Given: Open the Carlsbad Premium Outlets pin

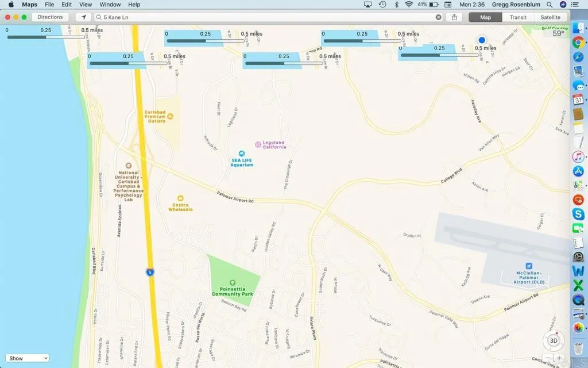Looking at the screenshot, I should pyautogui.click(x=170, y=116).
